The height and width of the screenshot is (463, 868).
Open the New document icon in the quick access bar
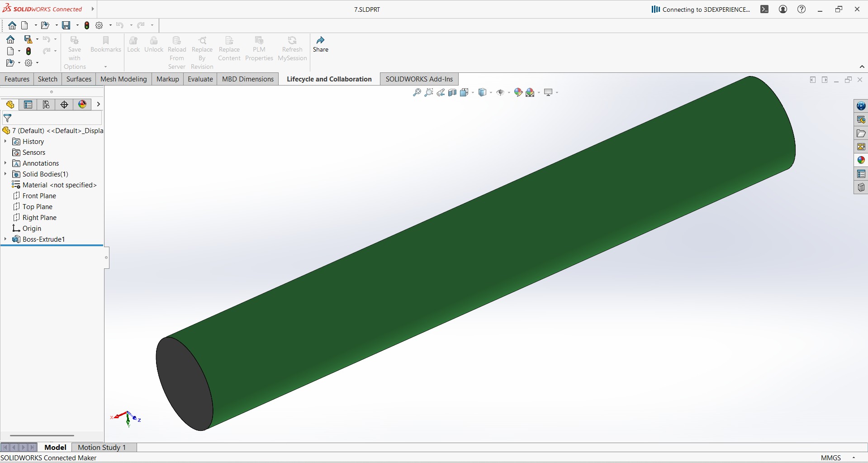point(25,25)
